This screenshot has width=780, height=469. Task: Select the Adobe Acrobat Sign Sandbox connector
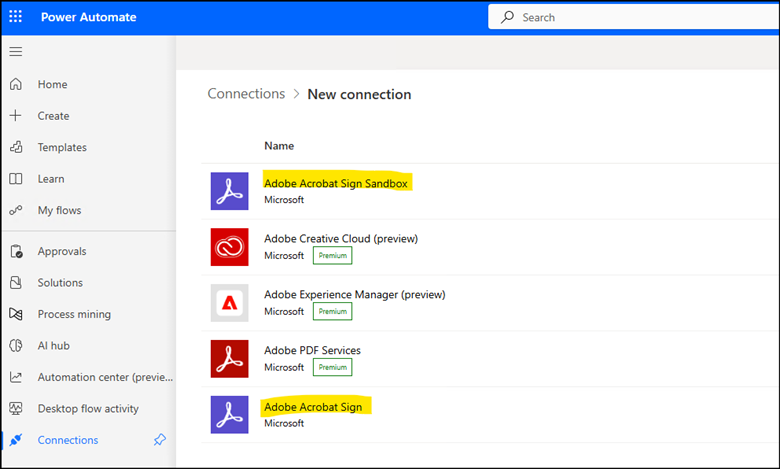[336, 184]
